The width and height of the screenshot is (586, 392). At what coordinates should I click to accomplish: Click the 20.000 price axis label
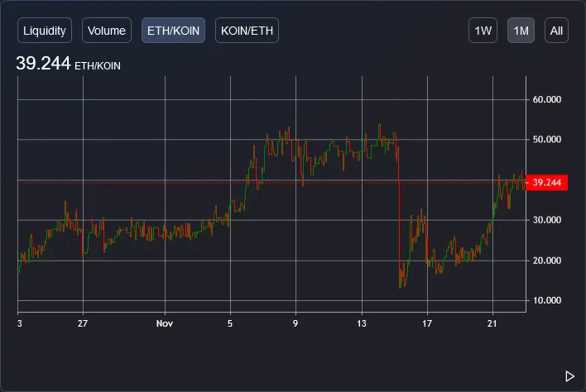[547, 261]
